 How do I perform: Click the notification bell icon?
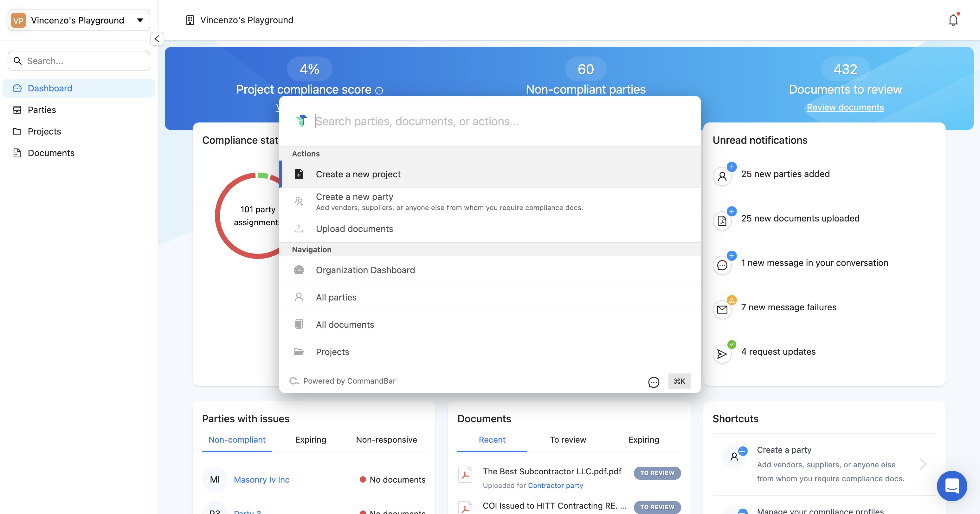coord(953,20)
